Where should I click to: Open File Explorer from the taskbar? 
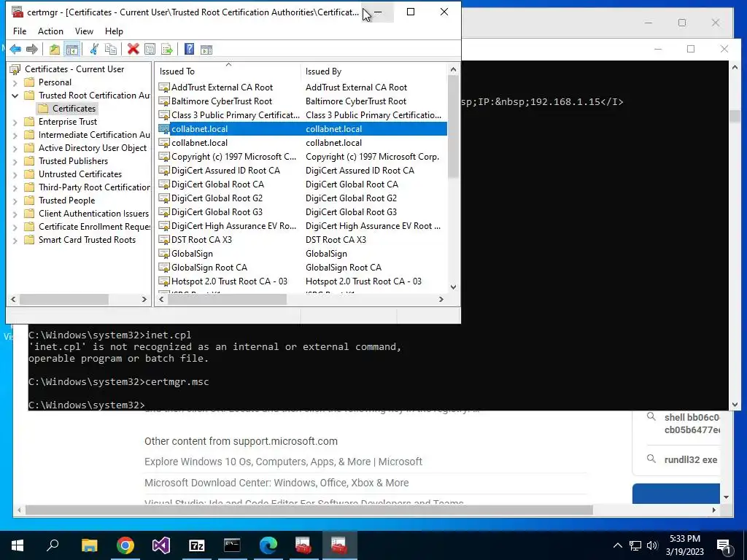[89, 545]
